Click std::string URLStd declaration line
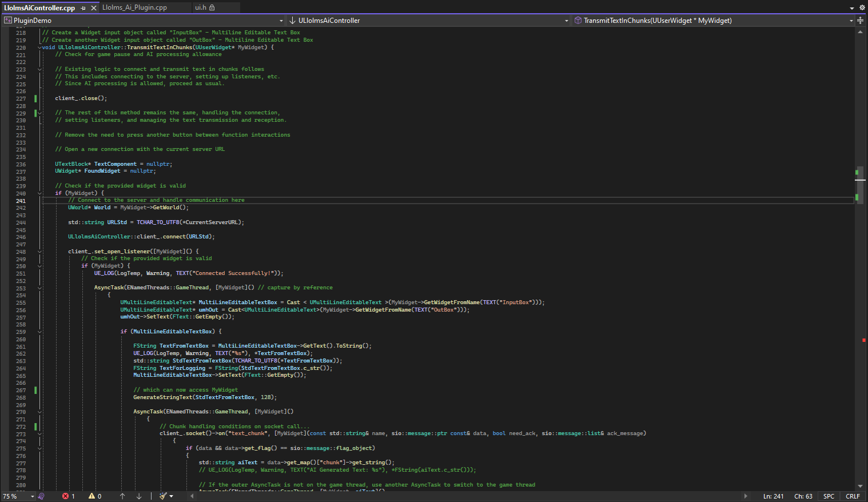 coord(156,222)
